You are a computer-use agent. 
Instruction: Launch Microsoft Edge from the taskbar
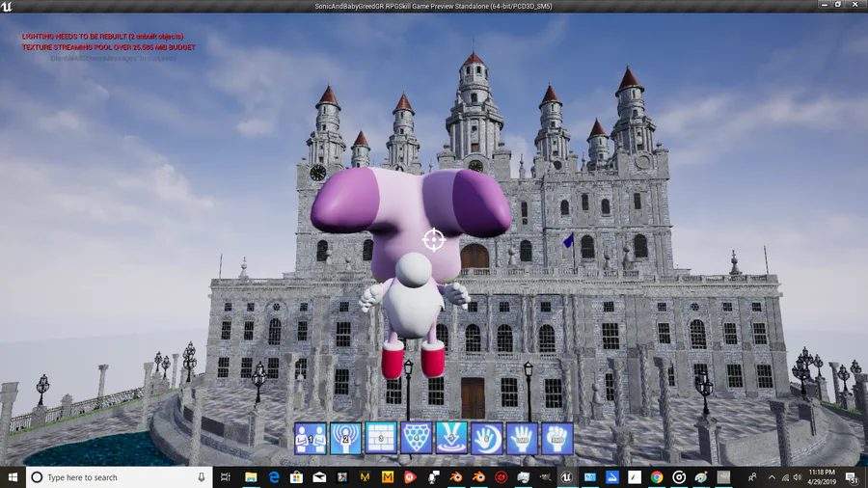click(x=274, y=477)
